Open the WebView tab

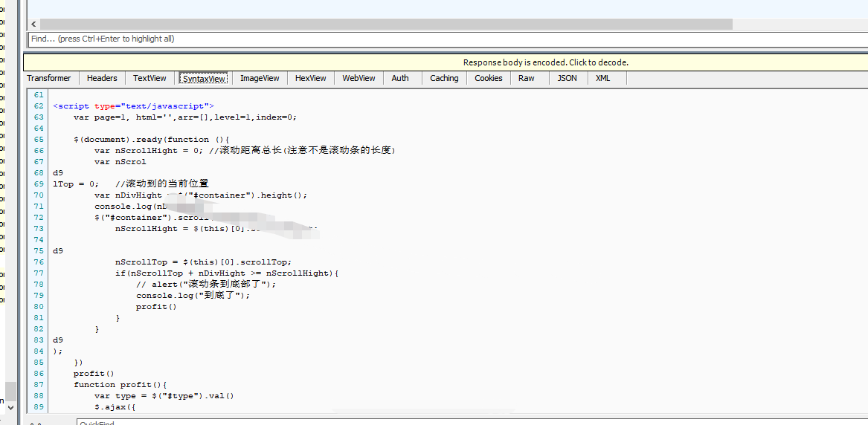click(359, 78)
